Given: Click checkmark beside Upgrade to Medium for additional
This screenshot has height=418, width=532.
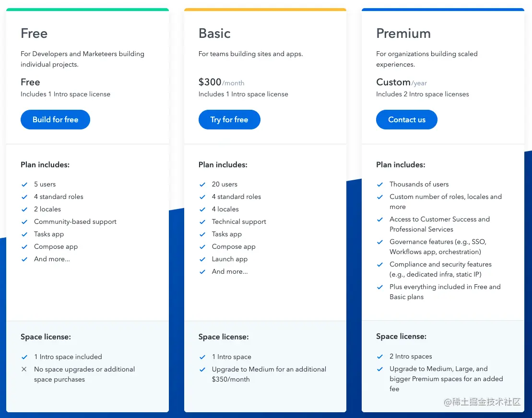Looking at the screenshot, I should 202,370.
